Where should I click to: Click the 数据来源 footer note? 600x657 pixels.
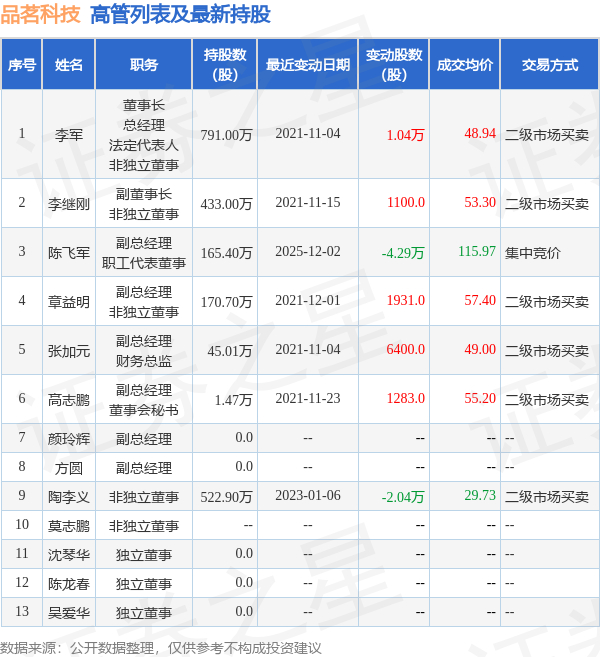(x=160, y=648)
